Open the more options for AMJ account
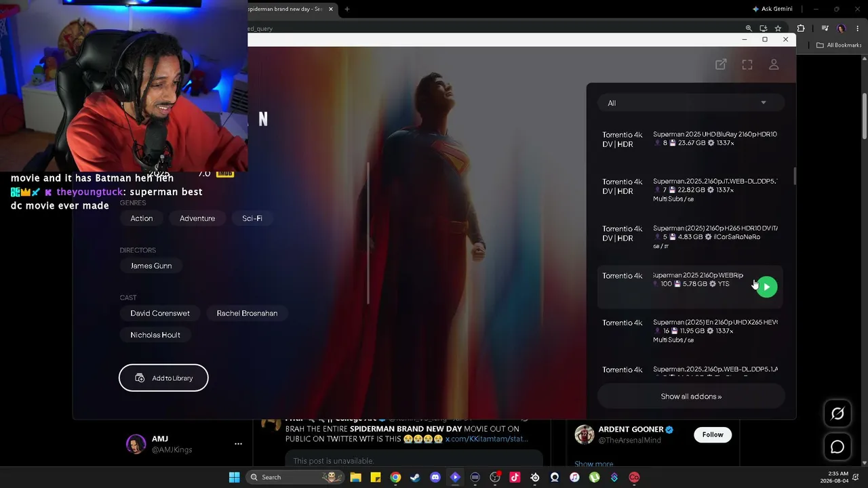 [238, 444]
